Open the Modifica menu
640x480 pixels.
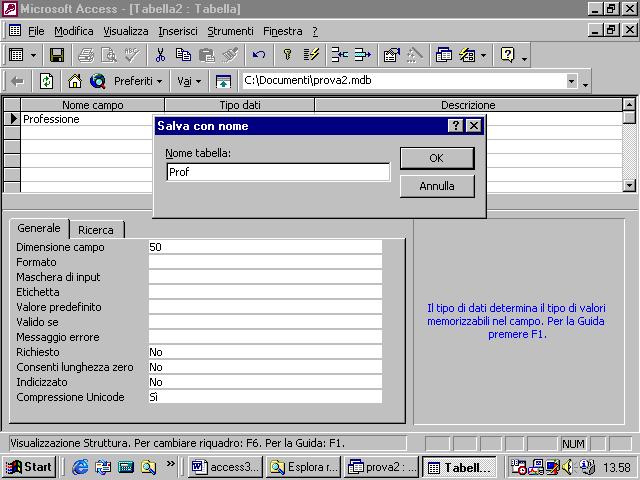coord(74,31)
